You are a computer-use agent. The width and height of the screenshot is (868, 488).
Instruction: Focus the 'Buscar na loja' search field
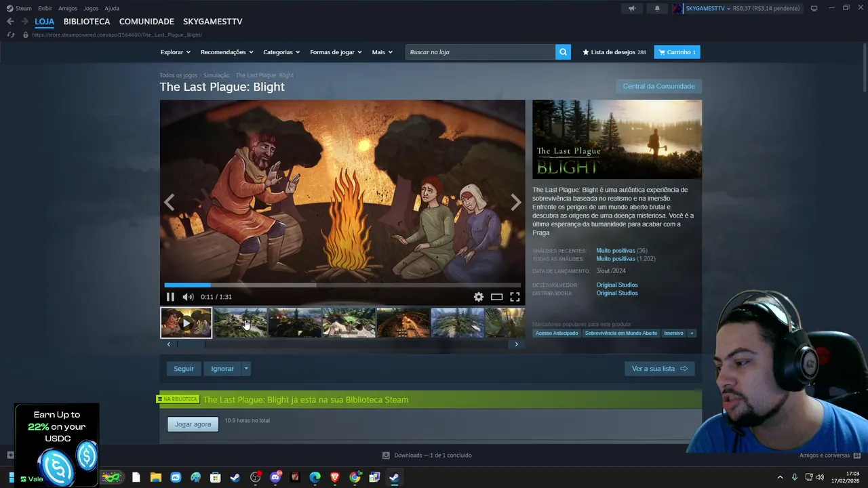480,52
